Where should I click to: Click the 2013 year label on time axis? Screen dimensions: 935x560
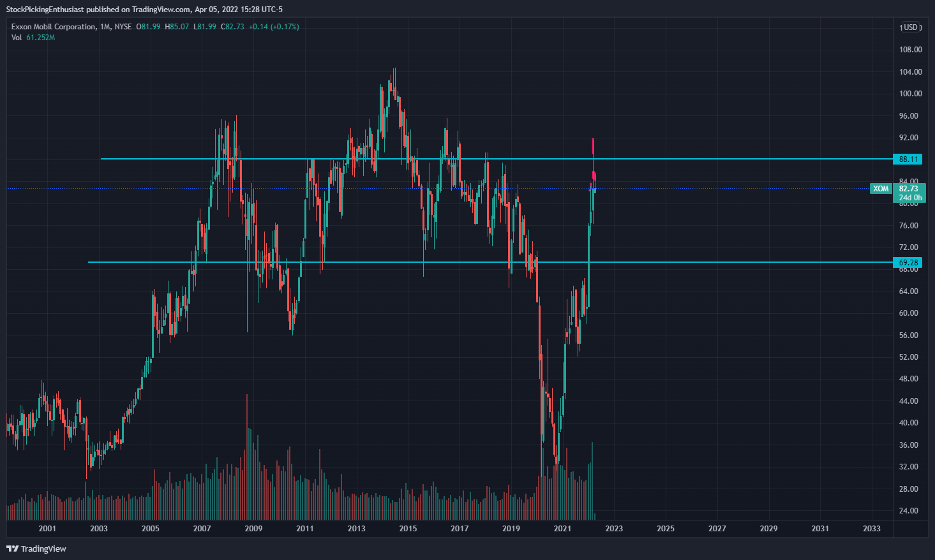coord(357,529)
